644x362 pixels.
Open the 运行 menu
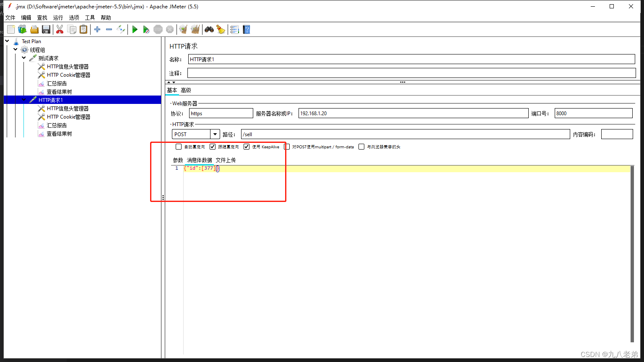point(58,18)
